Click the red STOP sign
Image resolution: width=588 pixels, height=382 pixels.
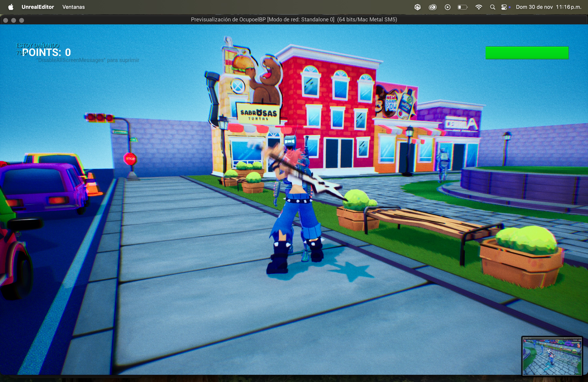(x=130, y=159)
